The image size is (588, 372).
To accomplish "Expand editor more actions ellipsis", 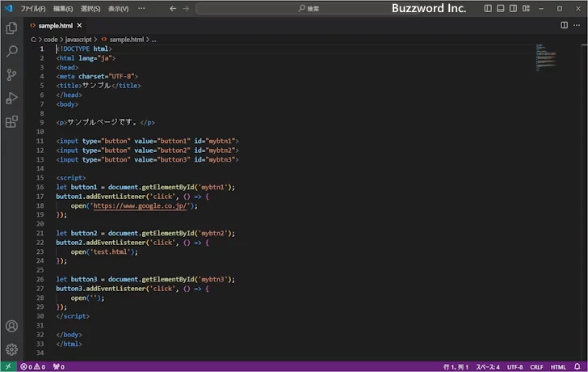I will tap(577, 25).
